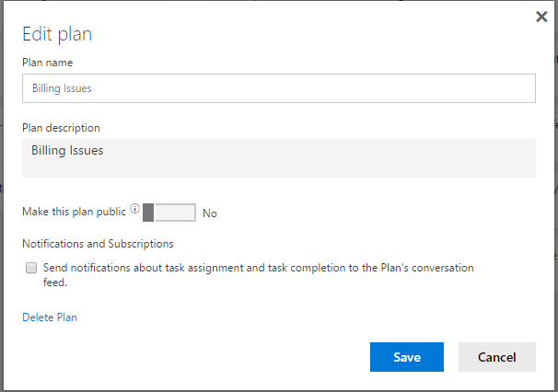Close the Edit plan dialog

(x=541, y=17)
